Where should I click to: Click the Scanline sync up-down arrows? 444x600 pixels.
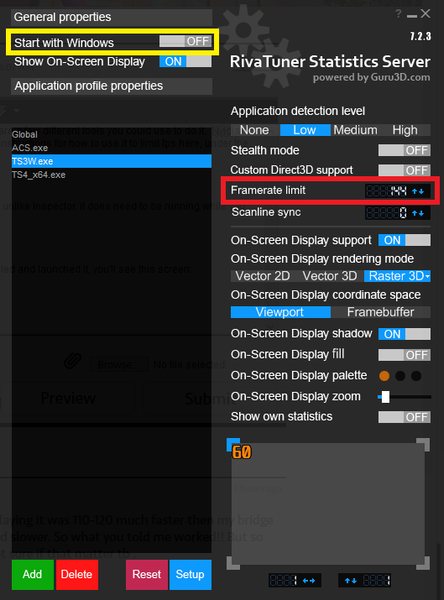pyautogui.click(x=418, y=213)
